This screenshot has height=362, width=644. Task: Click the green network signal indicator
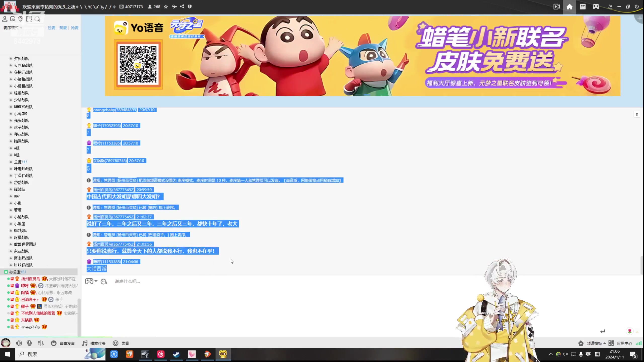point(638,343)
